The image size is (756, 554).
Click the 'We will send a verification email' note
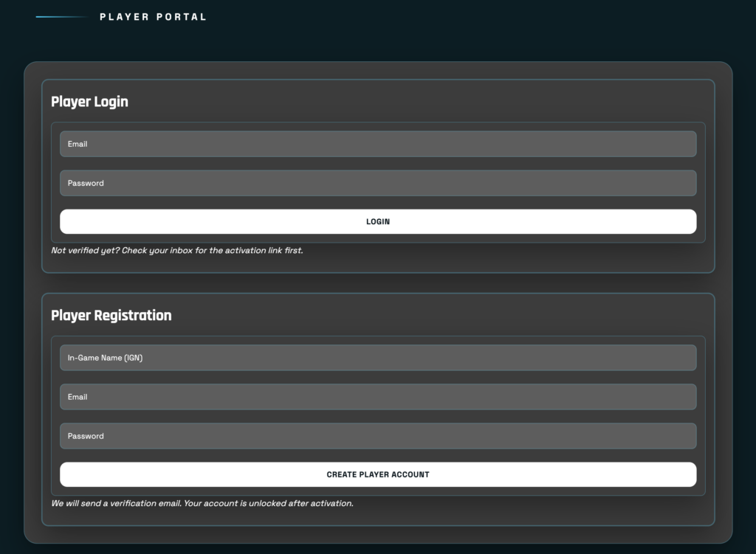pyautogui.click(x=202, y=503)
